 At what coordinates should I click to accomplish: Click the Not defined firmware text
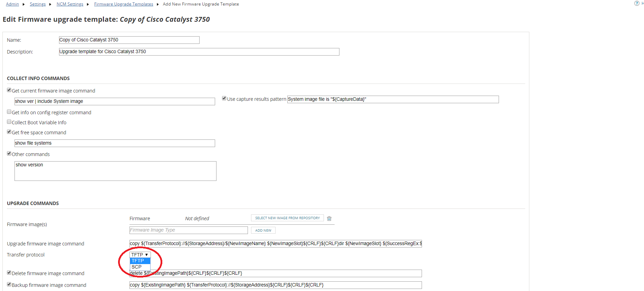click(197, 219)
